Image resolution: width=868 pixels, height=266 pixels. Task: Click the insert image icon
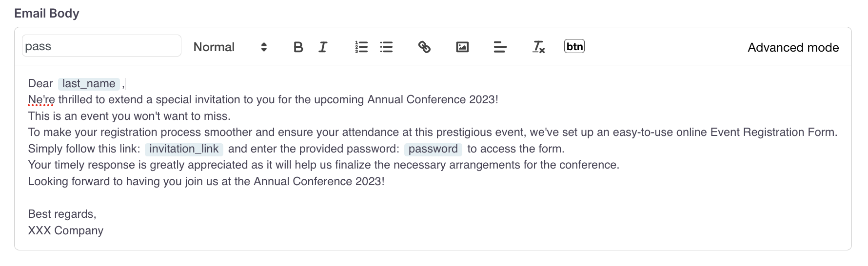462,47
